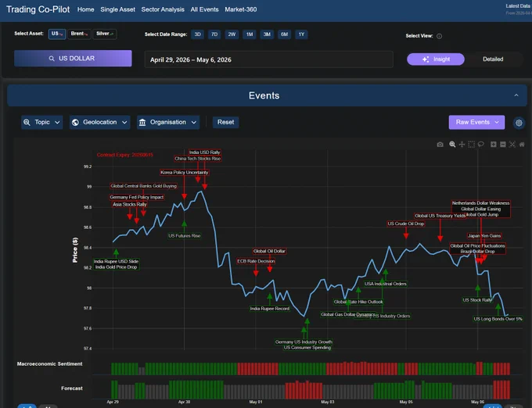The image size is (532, 408).
Task: Open the Geolocation filter dropdown
Action: (x=100, y=123)
